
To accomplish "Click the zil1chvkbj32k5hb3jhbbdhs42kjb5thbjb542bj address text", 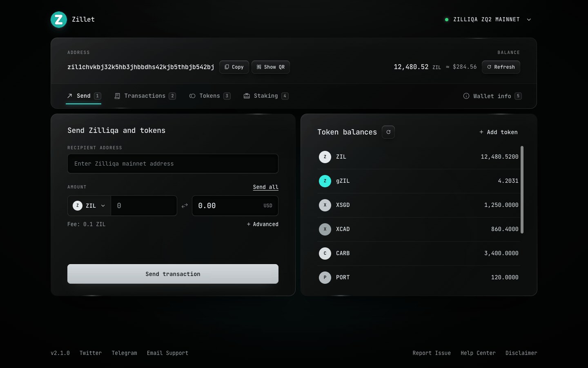I will pyautogui.click(x=141, y=67).
